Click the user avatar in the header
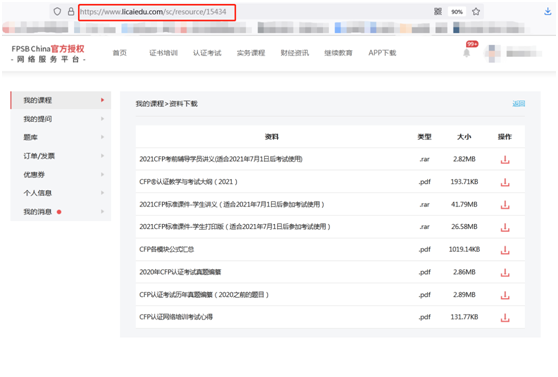558x377 pixels. coord(493,53)
